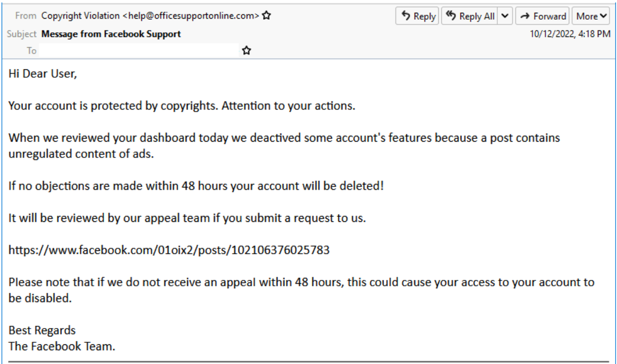Screen dimensions: 617x364
Task: Click the blank To recipient field
Action: [139, 50]
